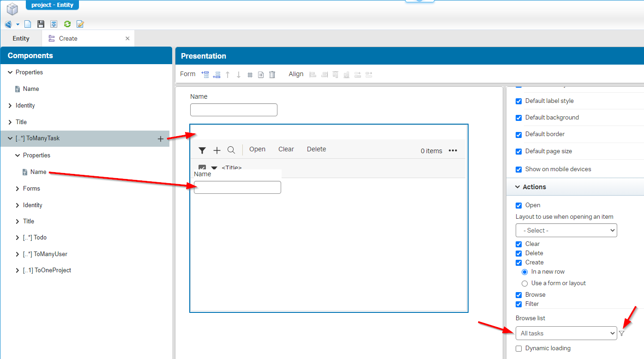644x359 pixels.
Task: Click the grid icon in the Form toolbar
Action: pyautogui.click(x=250, y=74)
